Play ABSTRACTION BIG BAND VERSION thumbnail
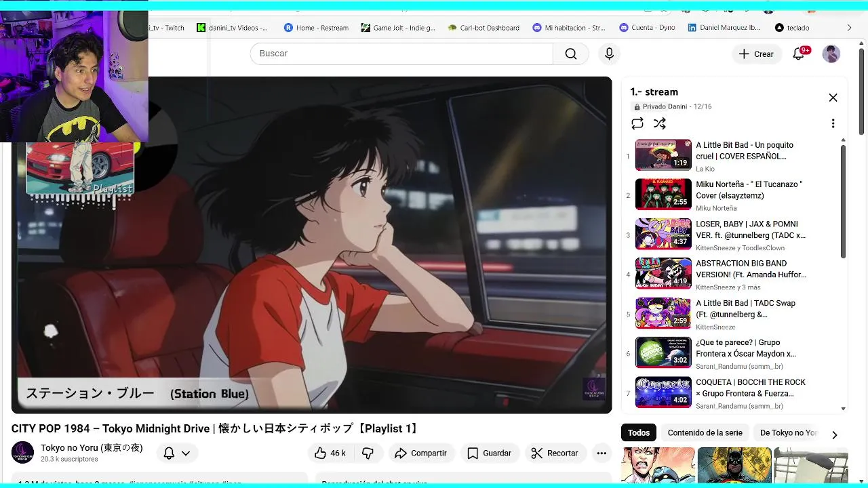This screenshot has width=868, height=488. pyautogui.click(x=663, y=274)
